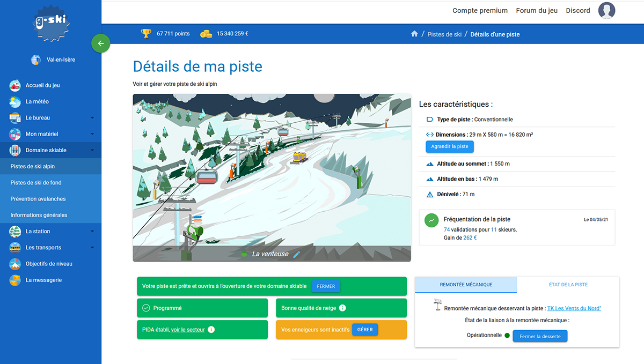Click the Fermer piste button
Image resolution: width=644 pixels, height=364 pixels.
[x=326, y=286]
